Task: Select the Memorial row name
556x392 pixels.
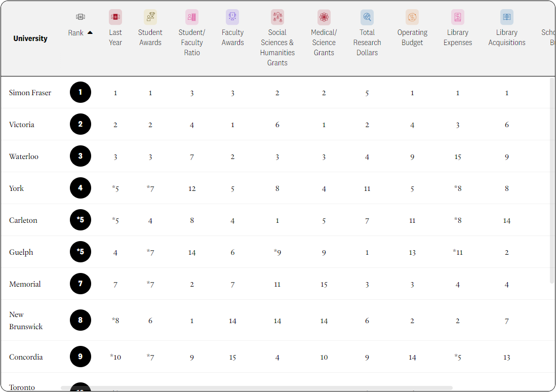Action: tap(25, 284)
